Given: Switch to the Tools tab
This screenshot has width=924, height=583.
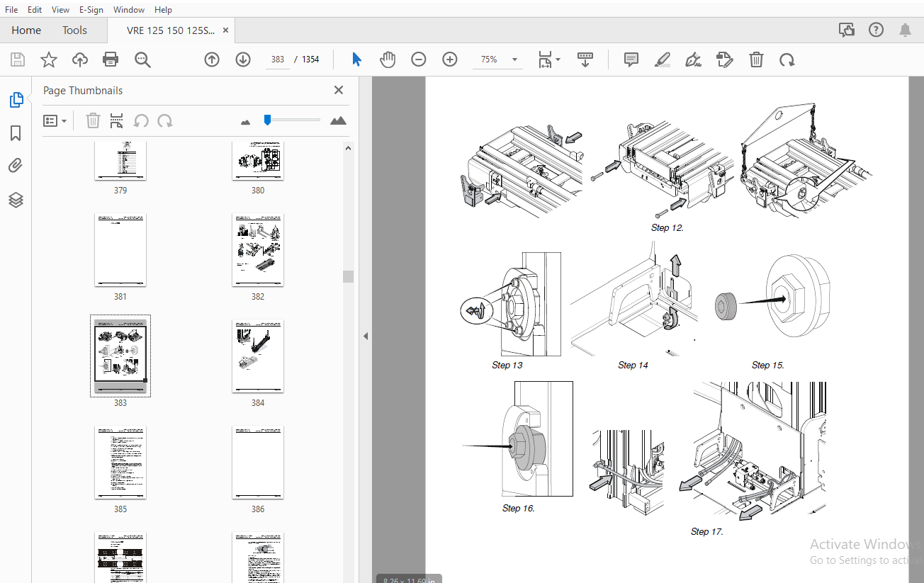Looking at the screenshot, I should click(x=74, y=30).
